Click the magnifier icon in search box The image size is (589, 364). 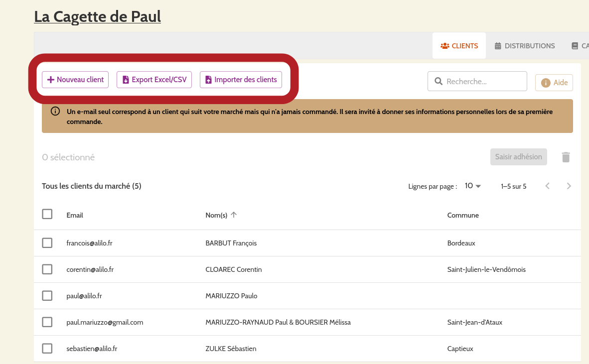click(439, 81)
